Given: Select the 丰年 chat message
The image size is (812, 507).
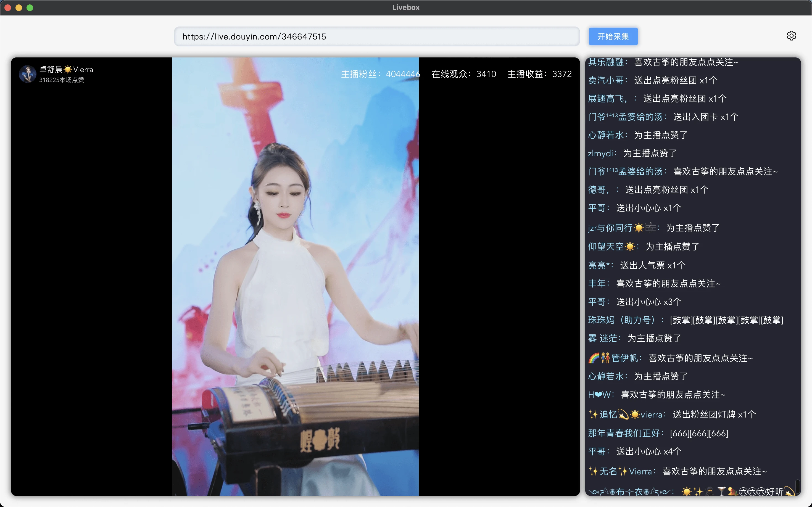Looking at the screenshot, I should pyautogui.click(x=654, y=284).
